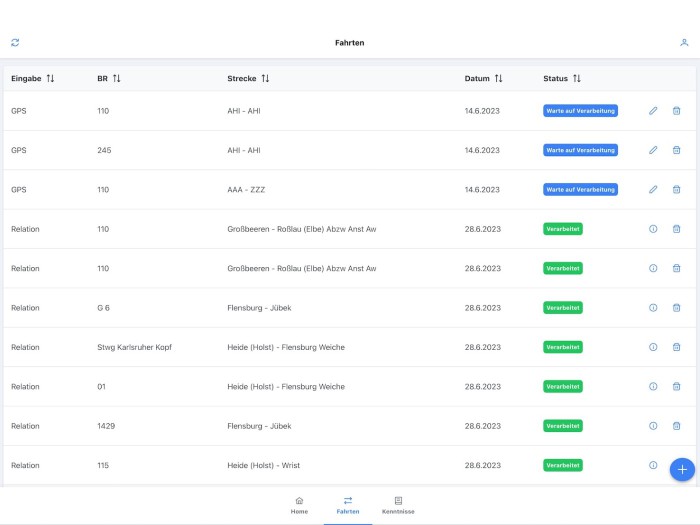Click the BR value 245
700x525 pixels.
click(x=104, y=150)
